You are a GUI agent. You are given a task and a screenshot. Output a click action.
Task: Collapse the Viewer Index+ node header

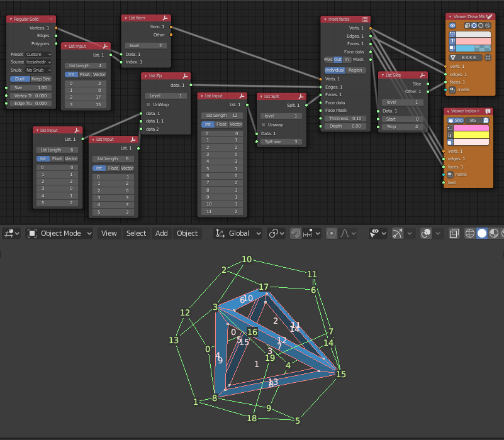pos(449,113)
